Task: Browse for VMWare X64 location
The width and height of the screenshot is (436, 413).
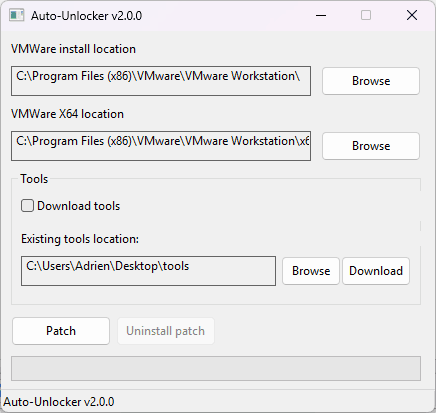Action: click(x=371, y=146)
